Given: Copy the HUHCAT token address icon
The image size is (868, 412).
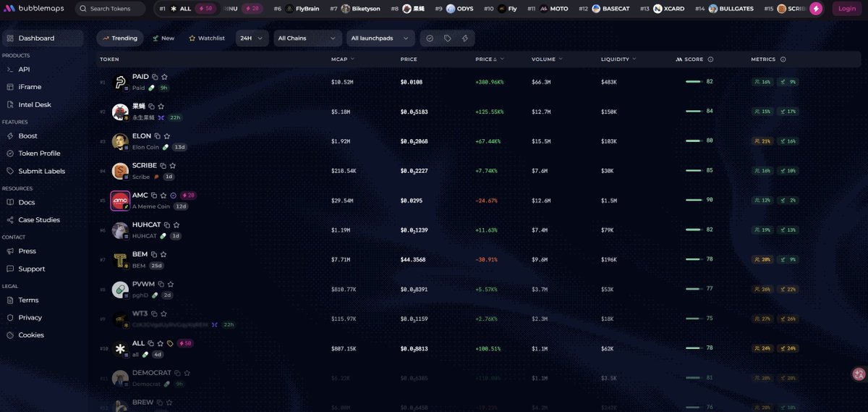Looking at the screenshot, I should [x=167, y=225].
